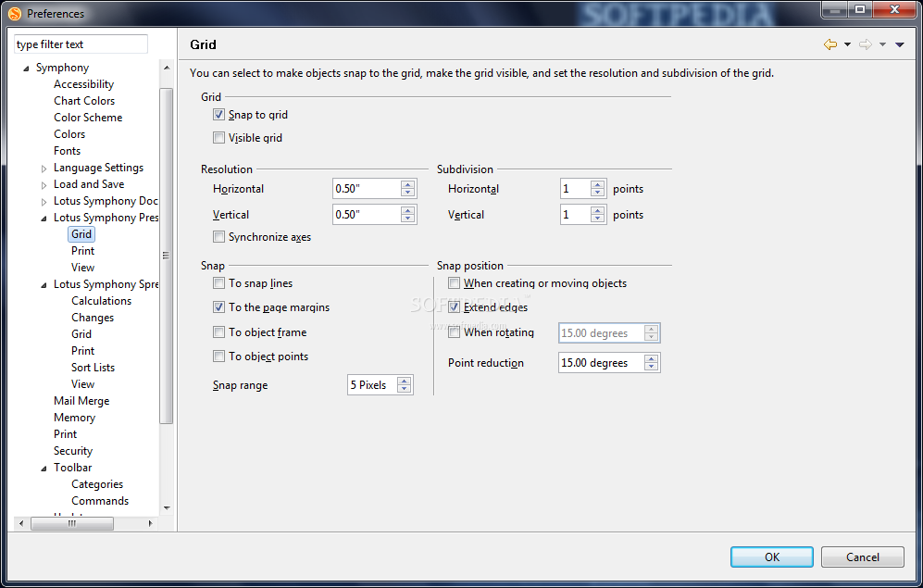Click the tree scroll up arrow

[167, 68]
